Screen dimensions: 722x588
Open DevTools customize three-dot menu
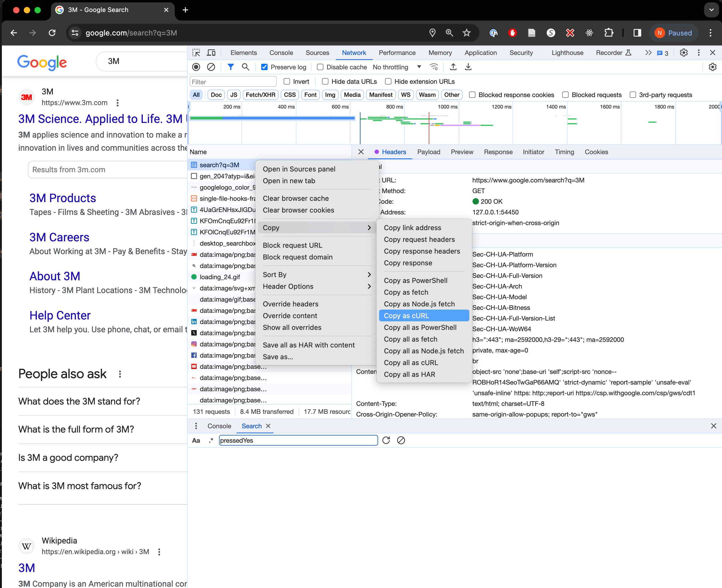(x=699, y=53)
